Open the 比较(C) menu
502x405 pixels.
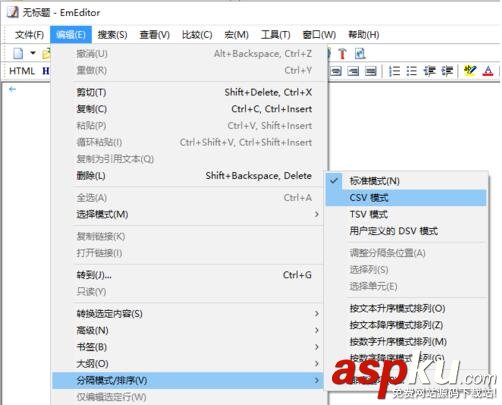(197, 35)
